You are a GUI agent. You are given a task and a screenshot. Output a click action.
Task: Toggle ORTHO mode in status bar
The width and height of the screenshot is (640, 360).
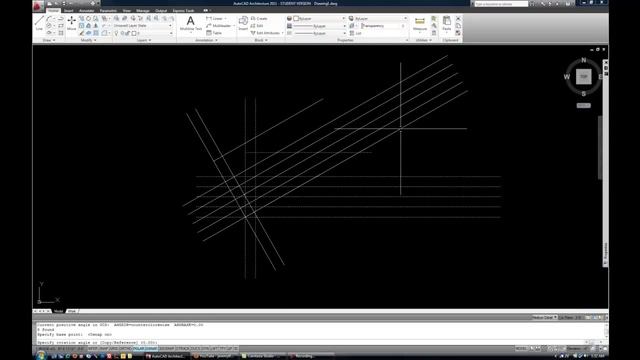pos(125,349)
